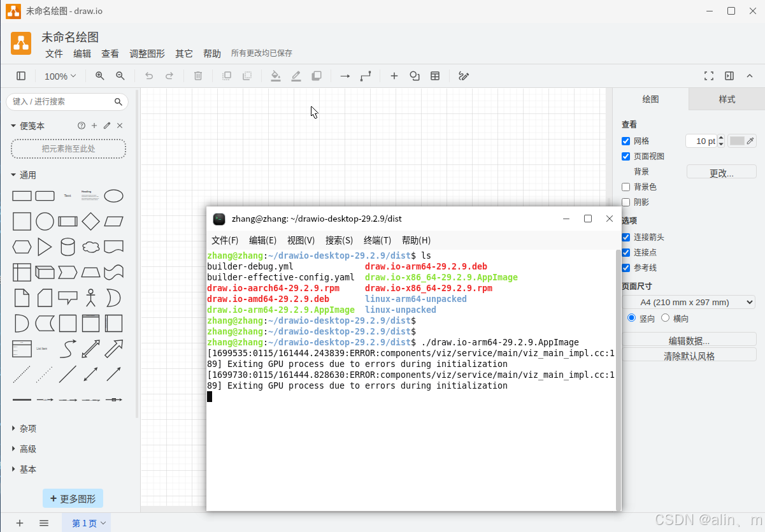Switch to the 绘图 tab
This screenshot has width=765, height=532.
(650, 99)
